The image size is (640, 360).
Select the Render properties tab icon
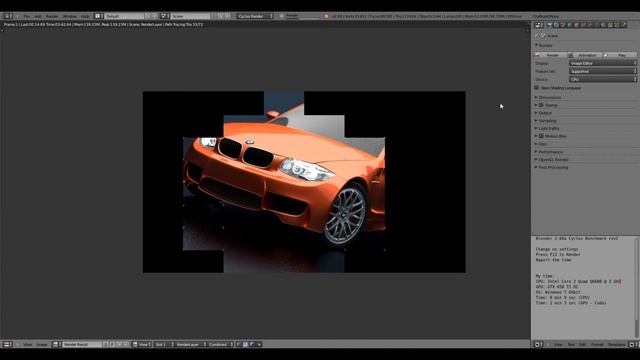[x=549, y=25]
